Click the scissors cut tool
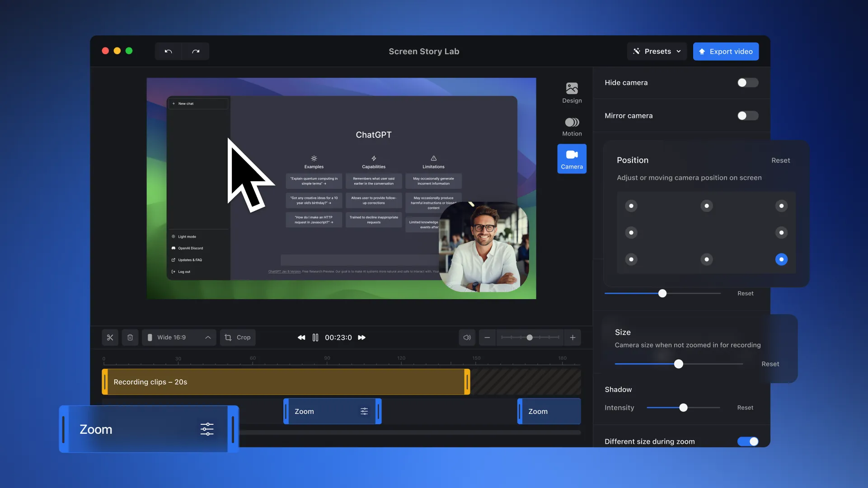This screenshot has width=868, height=488. point(110,338)
